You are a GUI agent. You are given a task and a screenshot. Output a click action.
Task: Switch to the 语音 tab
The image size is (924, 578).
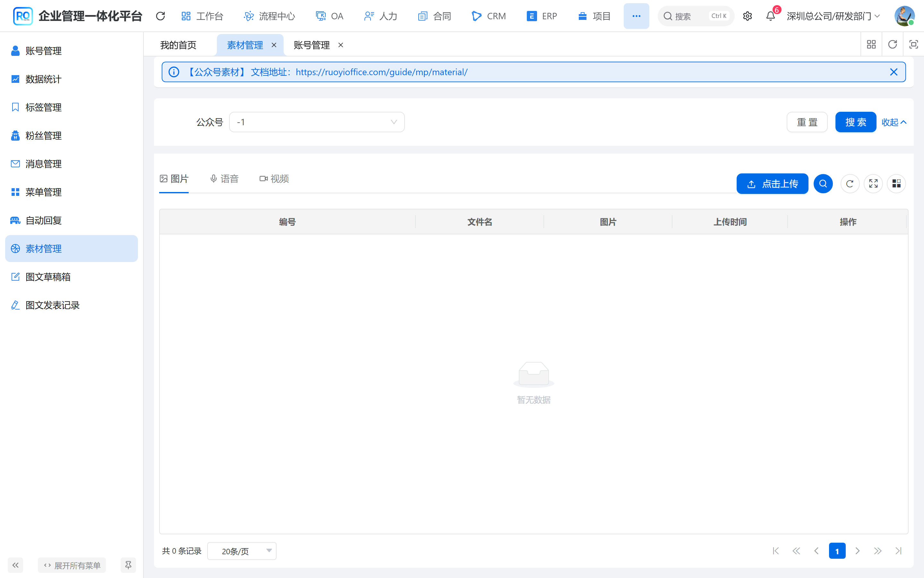click(x=224, y=179)
